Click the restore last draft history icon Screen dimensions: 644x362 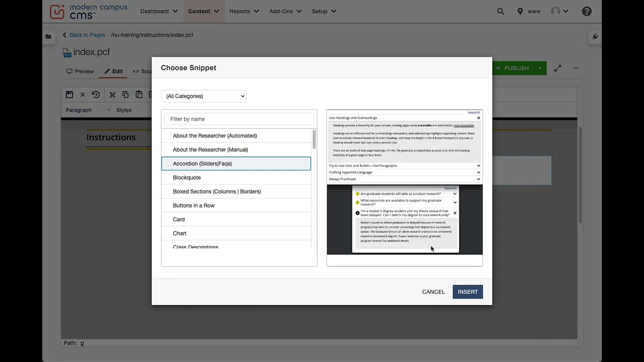[x=96, y=95]
